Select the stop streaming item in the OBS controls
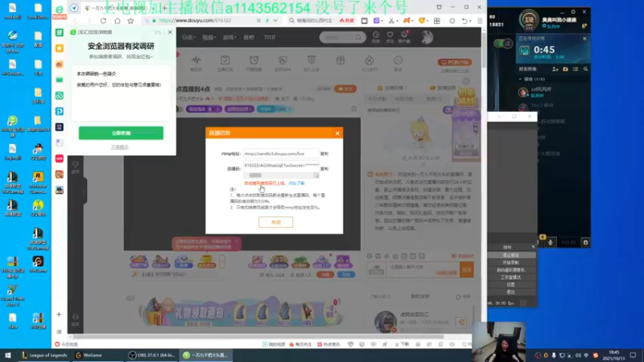Screen dimensions: 644x362 (510, 255)
